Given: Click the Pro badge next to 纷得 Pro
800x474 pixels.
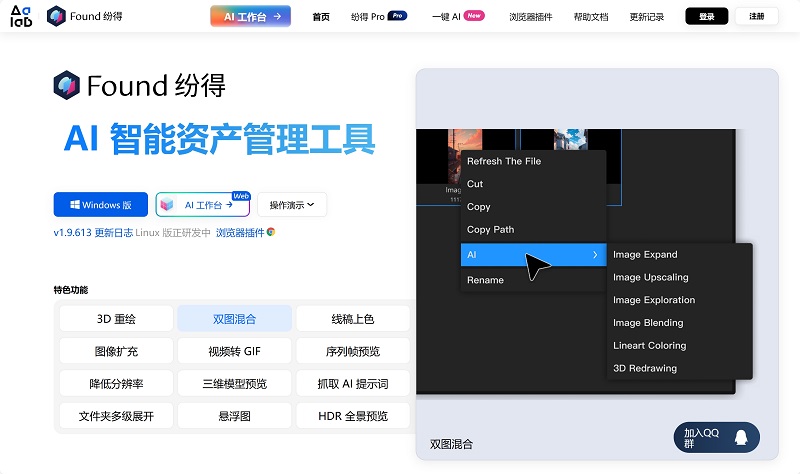Looking at the screenshot, I should click(397, 16).
